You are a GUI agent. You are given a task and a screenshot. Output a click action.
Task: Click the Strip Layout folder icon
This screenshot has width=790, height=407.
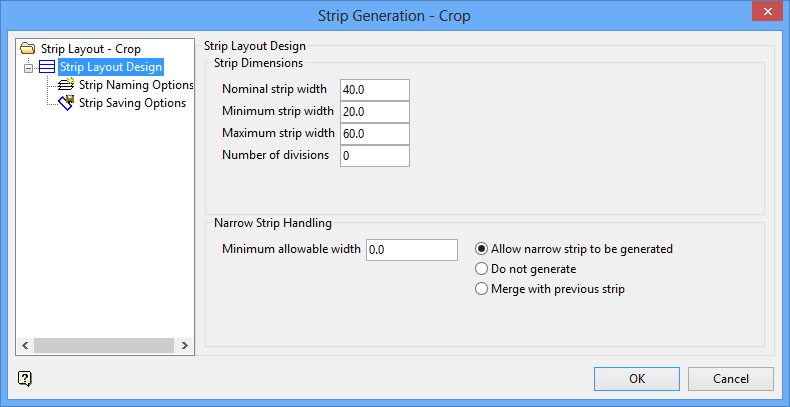point(28,49)
